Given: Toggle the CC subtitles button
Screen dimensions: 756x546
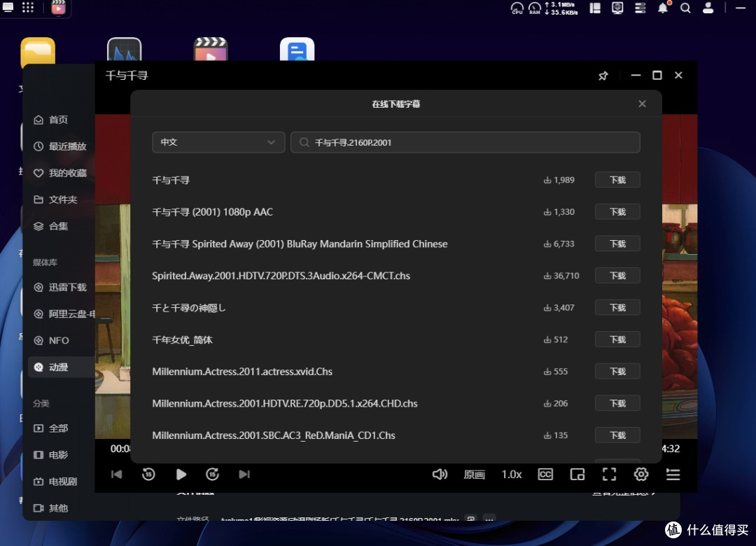Looking at the screenshot, I should (x=545, y=475).
